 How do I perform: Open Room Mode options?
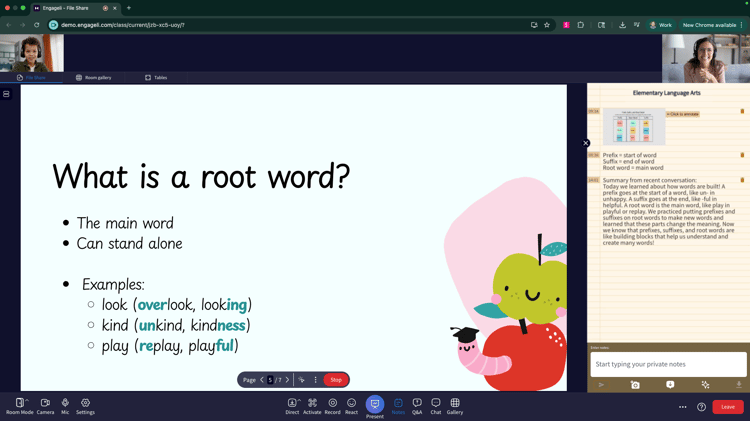point(19,403)
